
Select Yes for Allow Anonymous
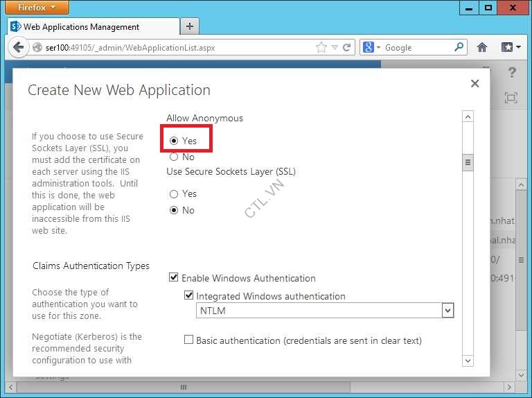[174, 141]
